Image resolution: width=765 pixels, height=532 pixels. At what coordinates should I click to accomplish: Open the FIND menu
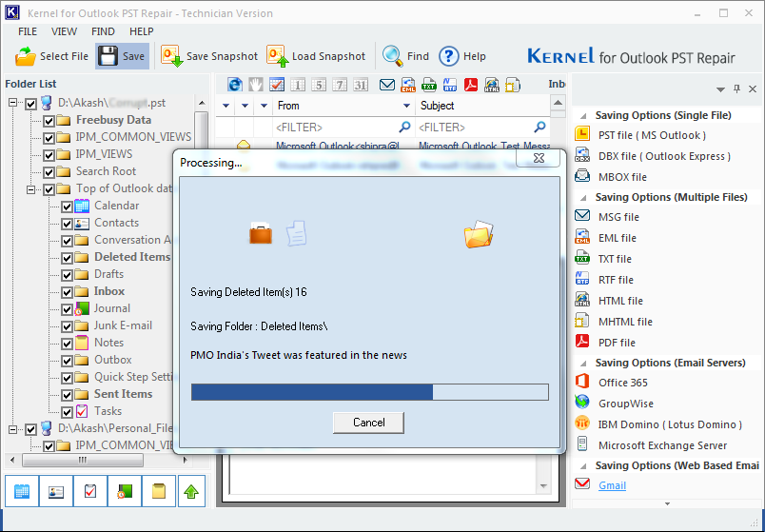click(103, 31)
